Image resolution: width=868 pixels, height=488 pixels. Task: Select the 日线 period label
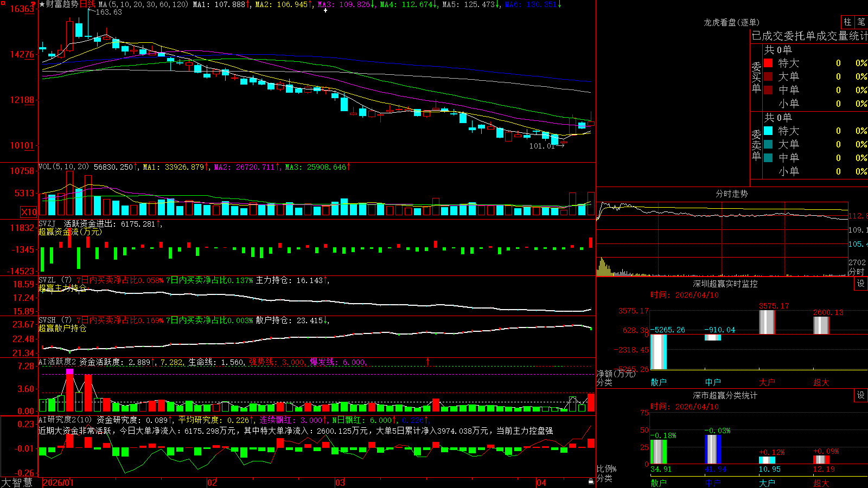coord(87,4)
